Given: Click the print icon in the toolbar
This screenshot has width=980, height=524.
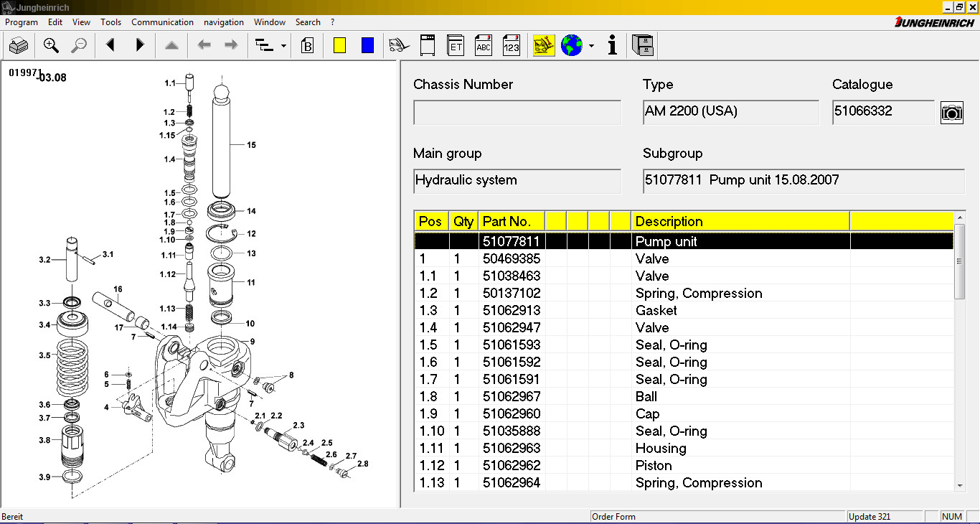Looking at the screenshot, I should point(19,46).
